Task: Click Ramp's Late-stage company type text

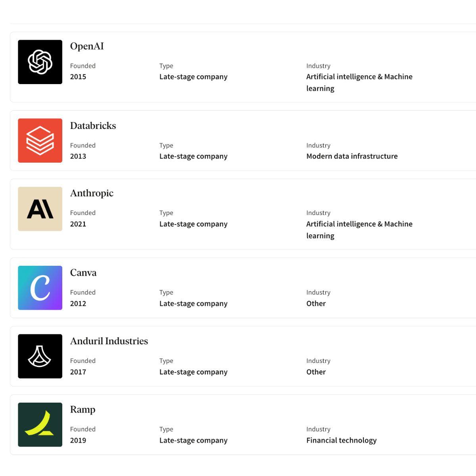Action: click(193, 440)
